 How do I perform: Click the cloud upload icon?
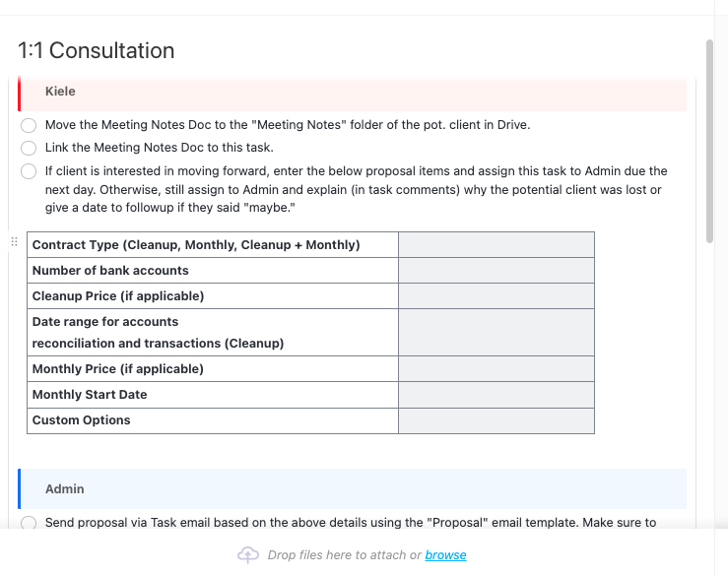point(248,554)
